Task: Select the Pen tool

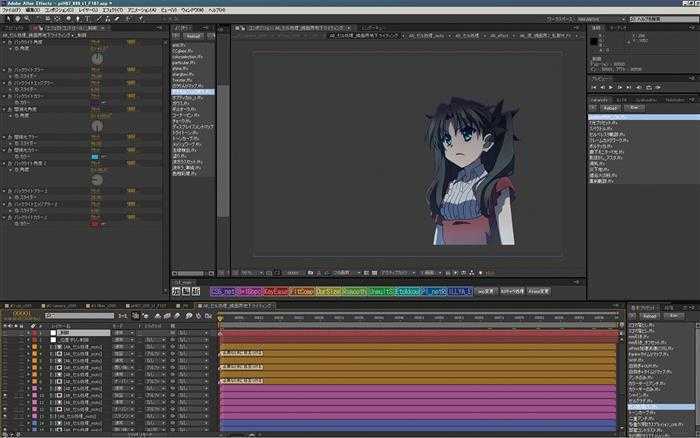Action: (x=78, y=19)
